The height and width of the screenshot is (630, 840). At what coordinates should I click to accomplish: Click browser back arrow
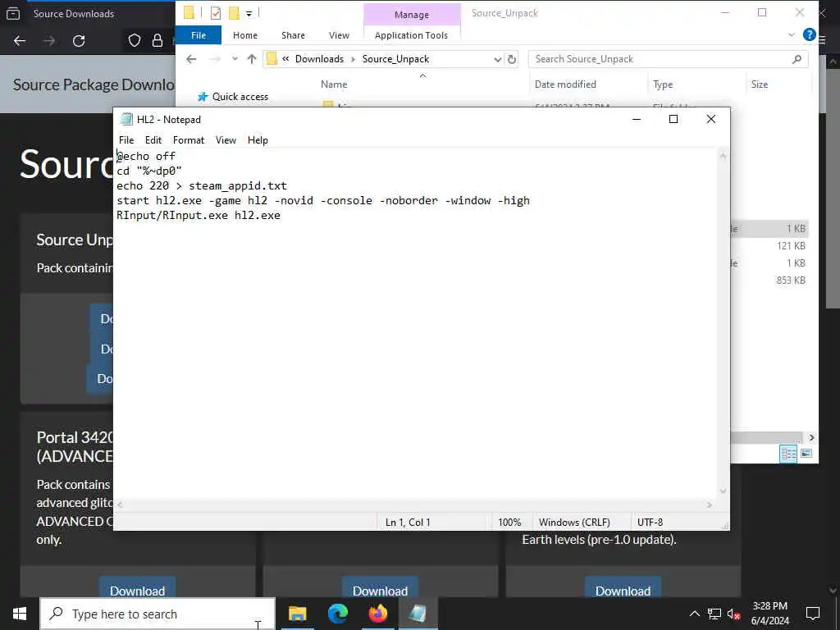click(x=20, y=41)
